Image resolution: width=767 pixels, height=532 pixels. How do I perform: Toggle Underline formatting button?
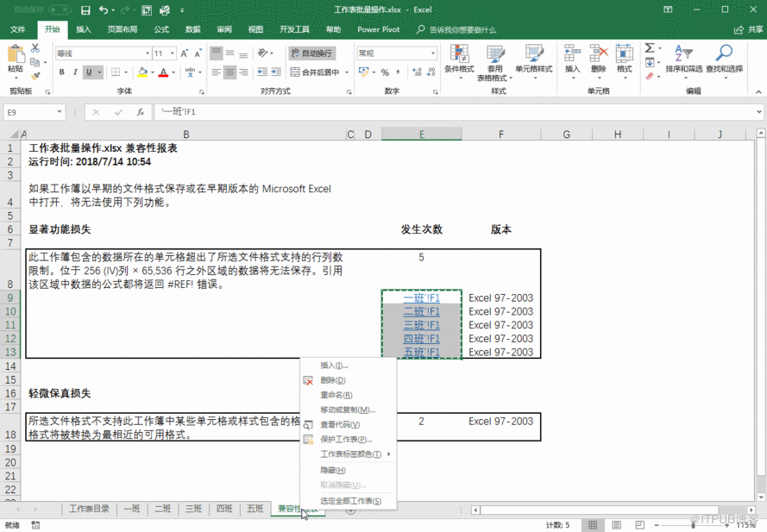click(x=88, y=72)
